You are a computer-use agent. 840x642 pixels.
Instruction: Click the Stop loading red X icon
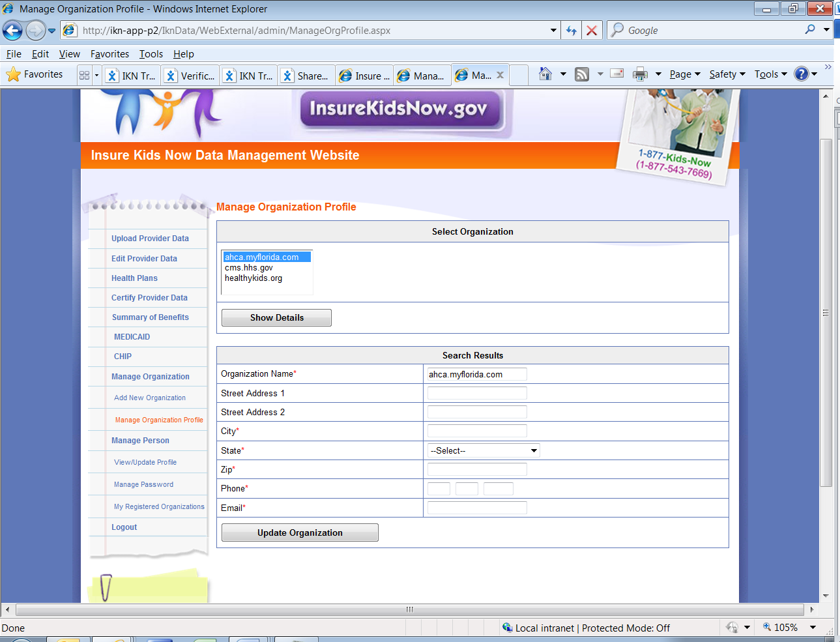point(592,31)
